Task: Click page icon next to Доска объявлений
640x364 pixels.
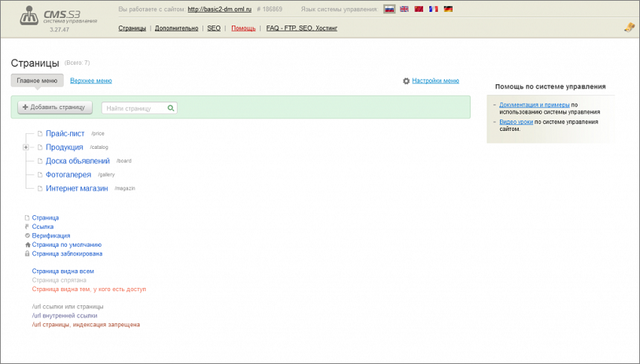Action: 40,161
